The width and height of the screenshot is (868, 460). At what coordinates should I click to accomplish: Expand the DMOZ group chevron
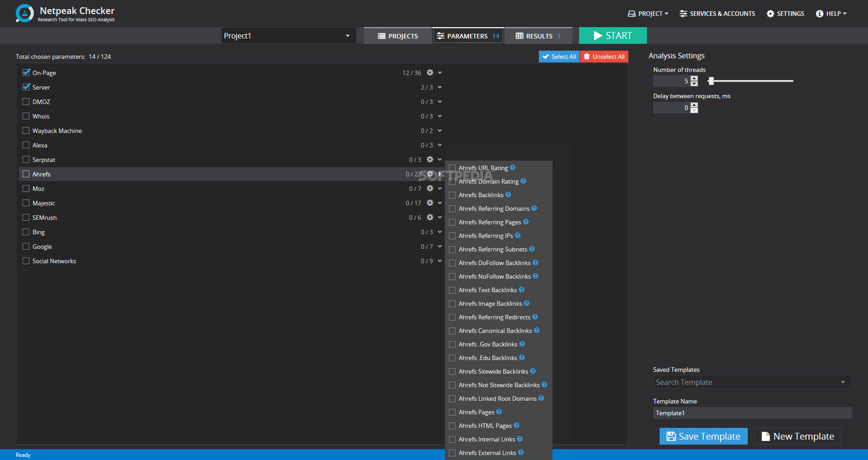tap(439, 101)
